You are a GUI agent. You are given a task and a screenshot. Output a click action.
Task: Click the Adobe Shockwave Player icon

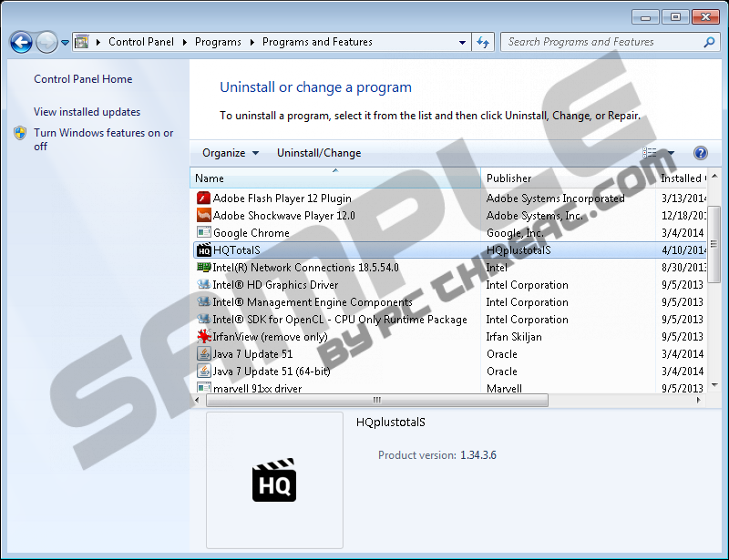[204, 216]
